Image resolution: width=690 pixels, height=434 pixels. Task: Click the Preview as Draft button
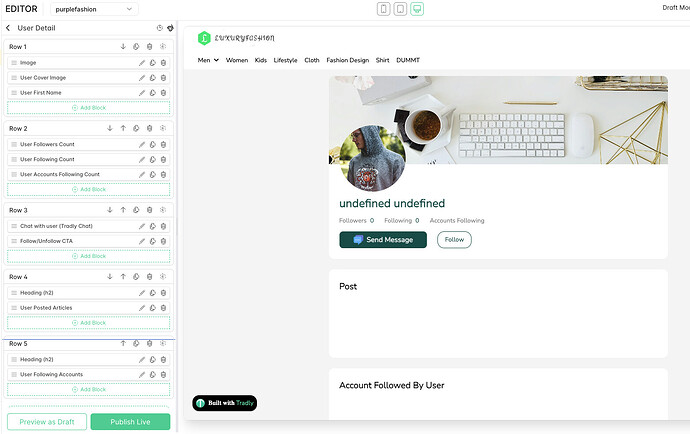click(47, 422)
